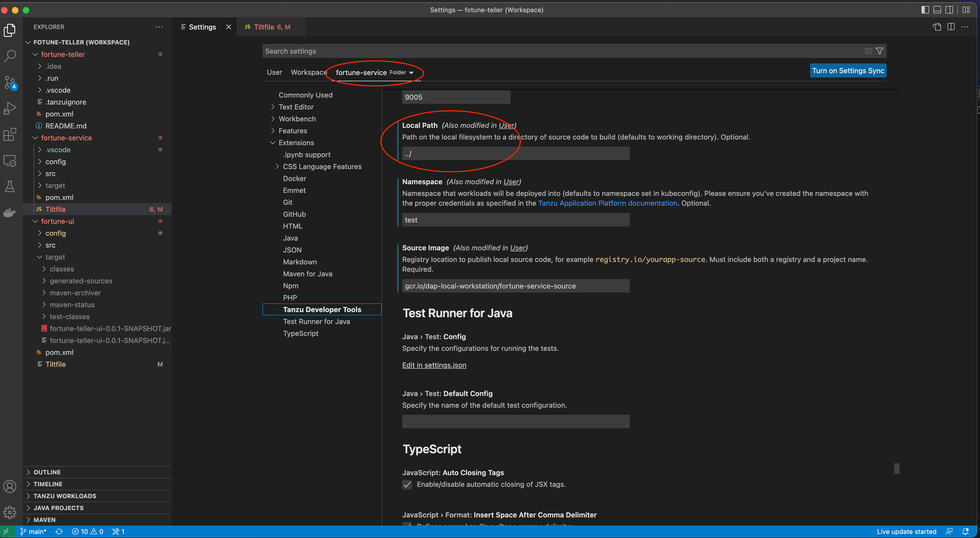
Task: Open fortune-service Folder scope dropdown
Action: tap(375, 72)
